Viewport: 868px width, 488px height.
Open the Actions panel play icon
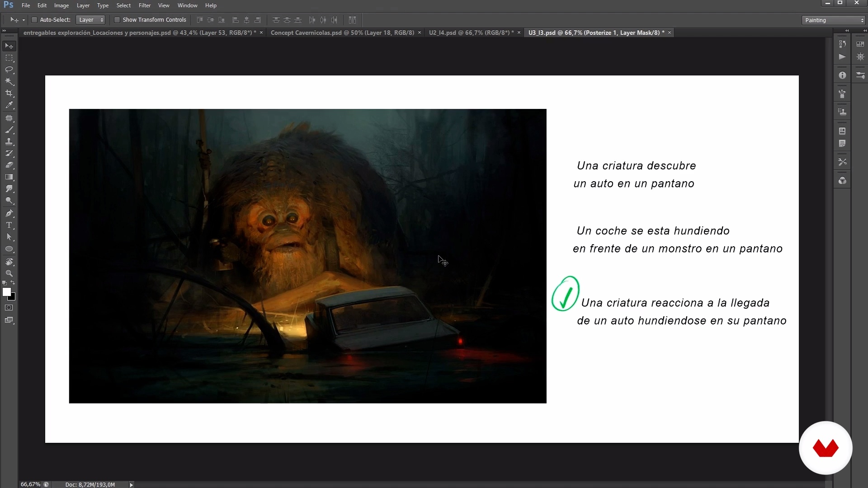click(x=842, y=57)
